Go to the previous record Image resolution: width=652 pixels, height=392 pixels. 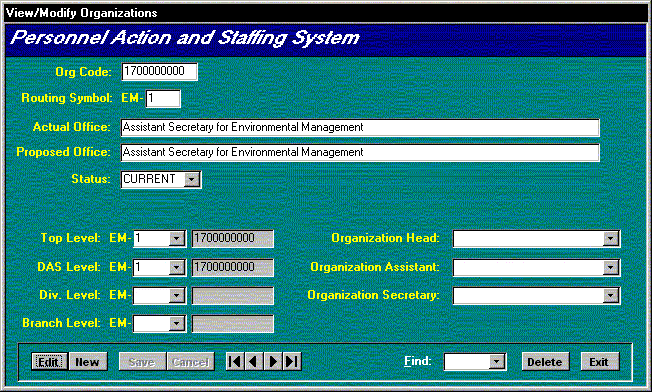pyautogui.click(x=254, y=361)
